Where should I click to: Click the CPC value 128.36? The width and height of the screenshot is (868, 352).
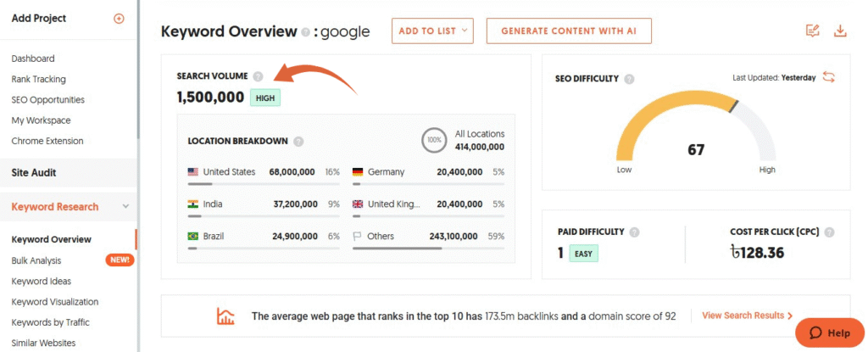click(757, 253)
